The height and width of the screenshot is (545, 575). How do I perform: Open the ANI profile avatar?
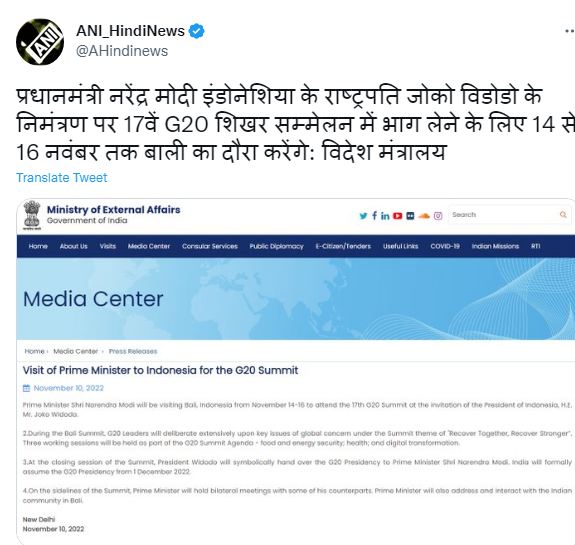(40, 42)
